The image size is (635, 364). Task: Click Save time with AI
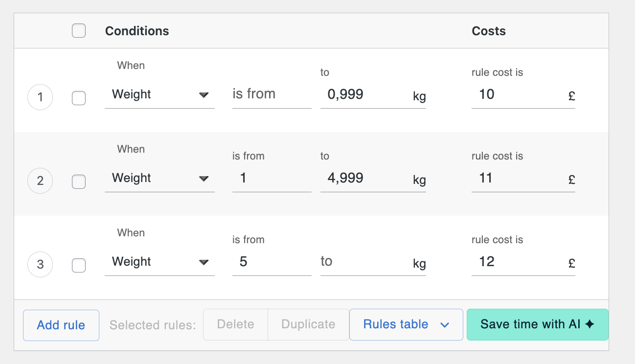click(x=537, y=324)
